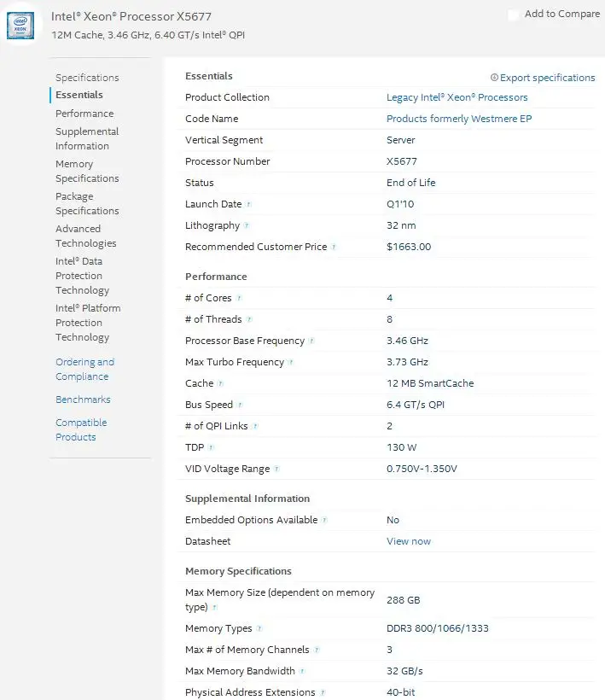This screenshot has height=700, width=605.
Task: Click the DDR3 800/1066/1333 value
Action: coord(438,628)
